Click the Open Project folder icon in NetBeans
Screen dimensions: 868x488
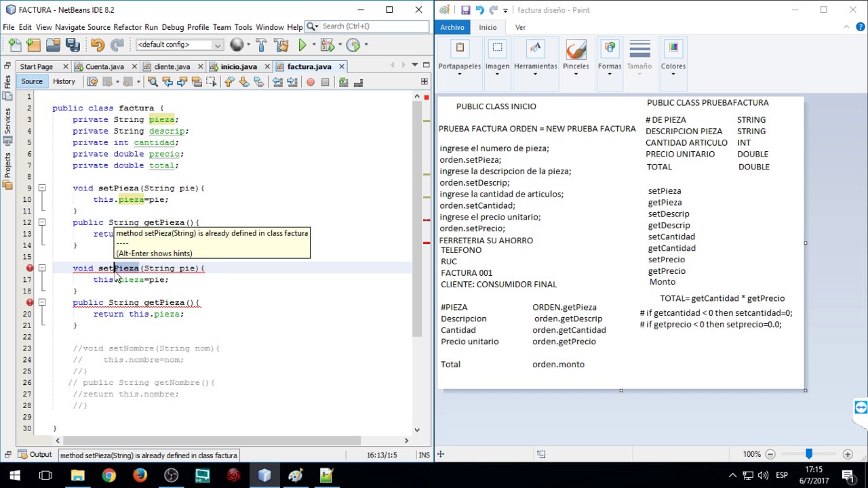click(54, 45)
